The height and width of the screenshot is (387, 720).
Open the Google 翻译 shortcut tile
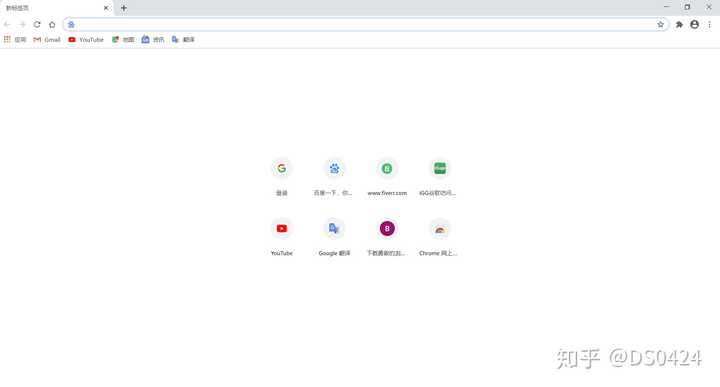click(334, 237)
